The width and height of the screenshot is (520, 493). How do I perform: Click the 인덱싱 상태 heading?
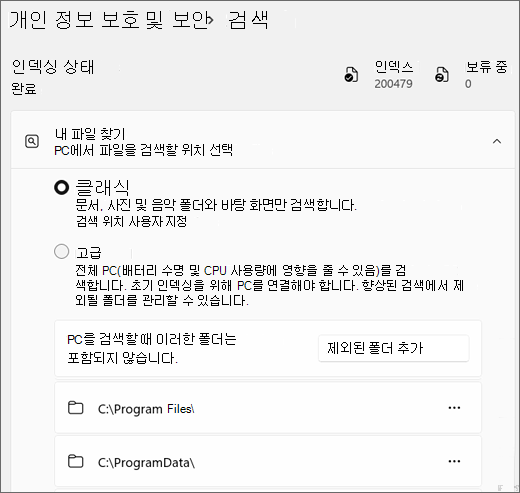tap(53, 67)
